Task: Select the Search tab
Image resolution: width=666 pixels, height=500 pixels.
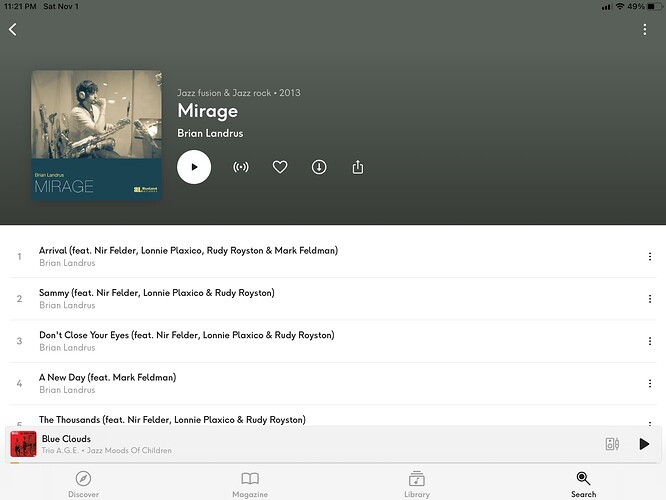Action: coord(583,484)
